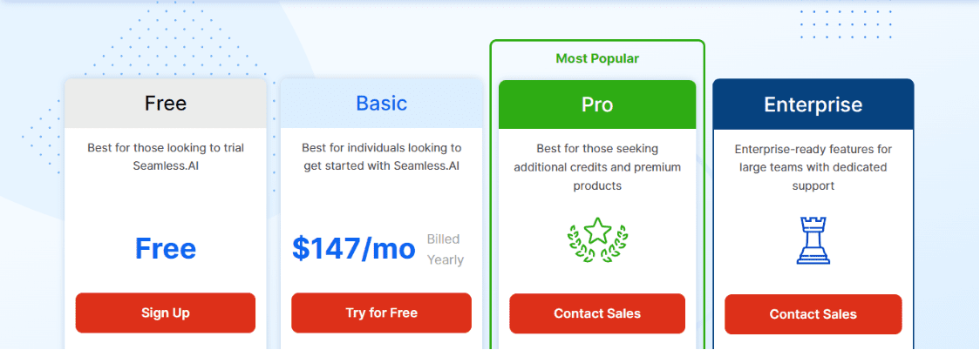Select the dark blue Enterprise header
980x350 pixels.
(x=813, y=104)
